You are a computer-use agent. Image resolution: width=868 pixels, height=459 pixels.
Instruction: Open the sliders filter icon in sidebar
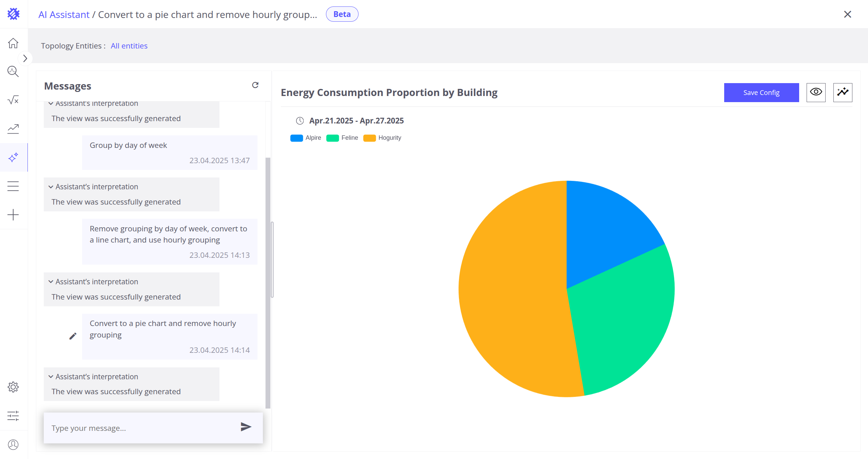point(13,416)
